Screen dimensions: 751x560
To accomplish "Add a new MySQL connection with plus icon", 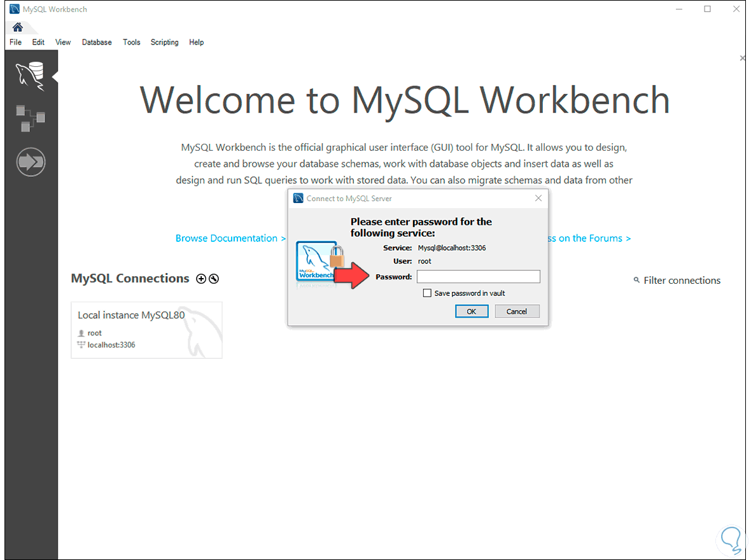I will [x=201, y=279].
